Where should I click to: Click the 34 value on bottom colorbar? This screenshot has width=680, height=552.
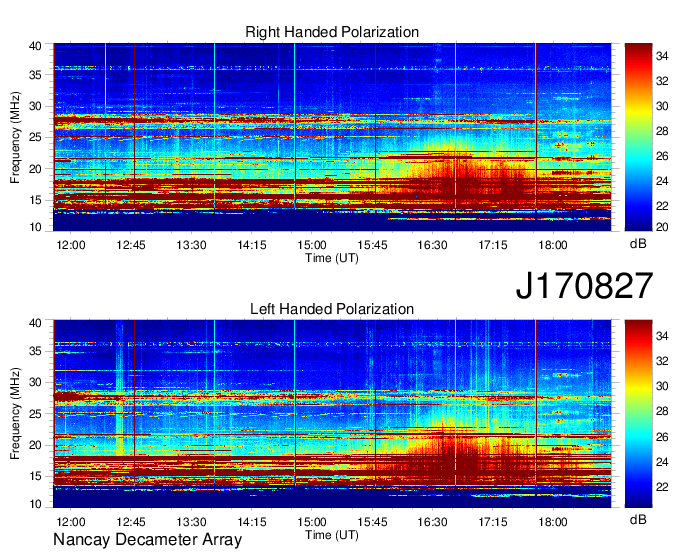point(662,336)
